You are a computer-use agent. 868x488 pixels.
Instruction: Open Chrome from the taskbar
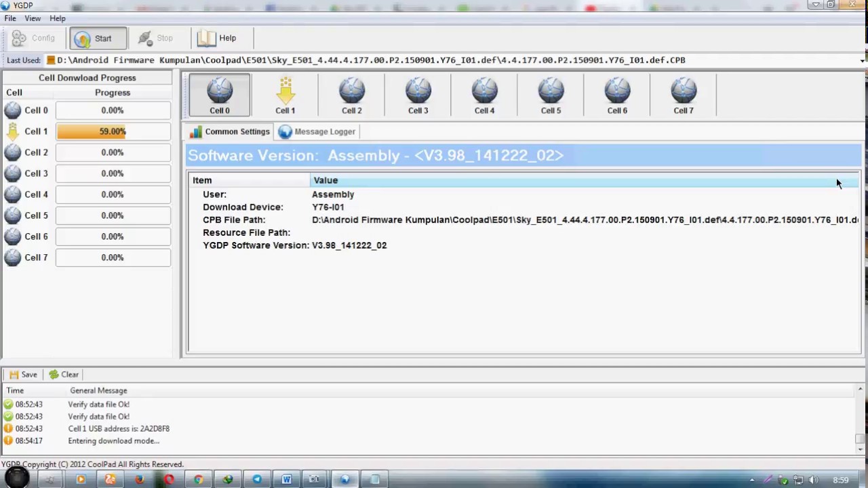click(x=198, y=480)
